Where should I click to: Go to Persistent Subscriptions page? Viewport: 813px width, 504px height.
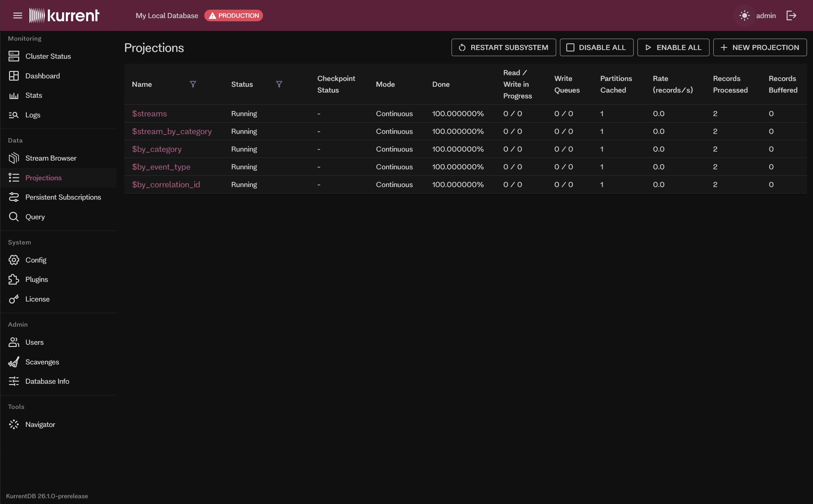point(63,197)
